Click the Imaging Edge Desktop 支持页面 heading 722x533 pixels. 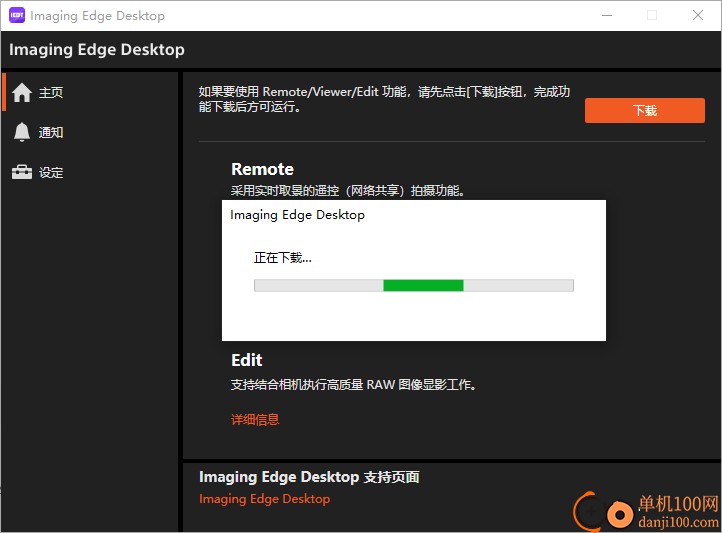tap(309, 477)
